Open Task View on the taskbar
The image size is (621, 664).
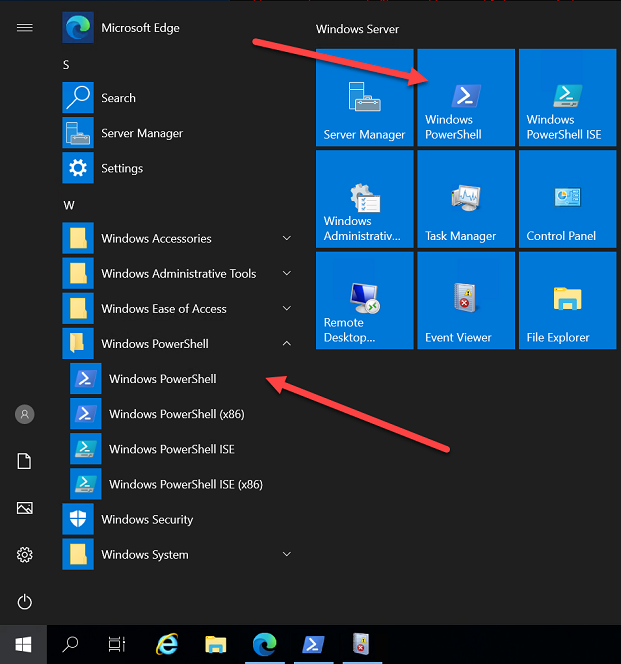[116, 645]
